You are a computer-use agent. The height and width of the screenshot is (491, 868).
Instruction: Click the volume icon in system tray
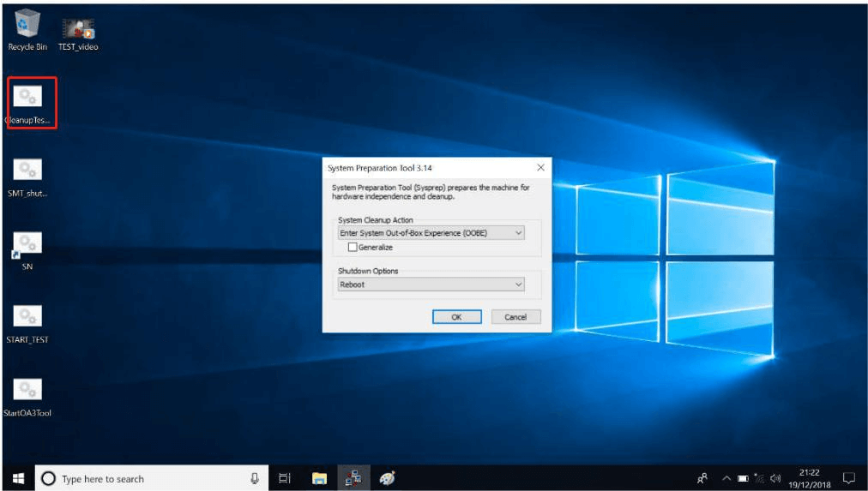775,478
